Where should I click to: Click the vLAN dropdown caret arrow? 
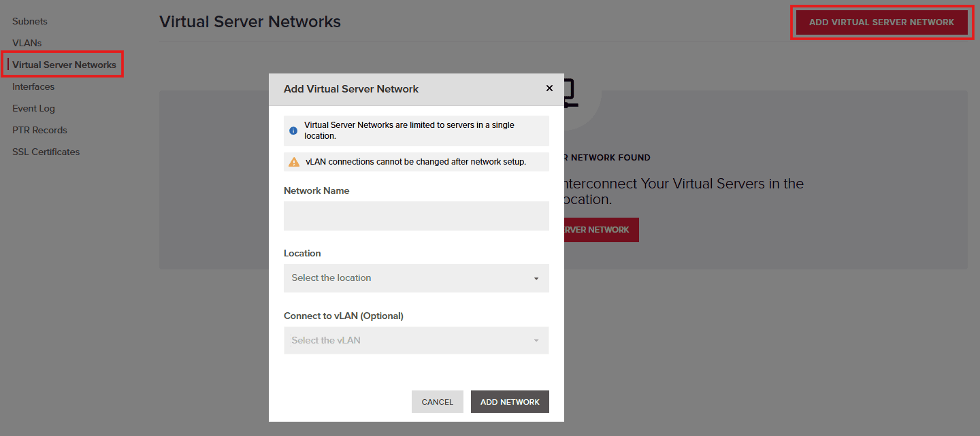pos(535,340)
